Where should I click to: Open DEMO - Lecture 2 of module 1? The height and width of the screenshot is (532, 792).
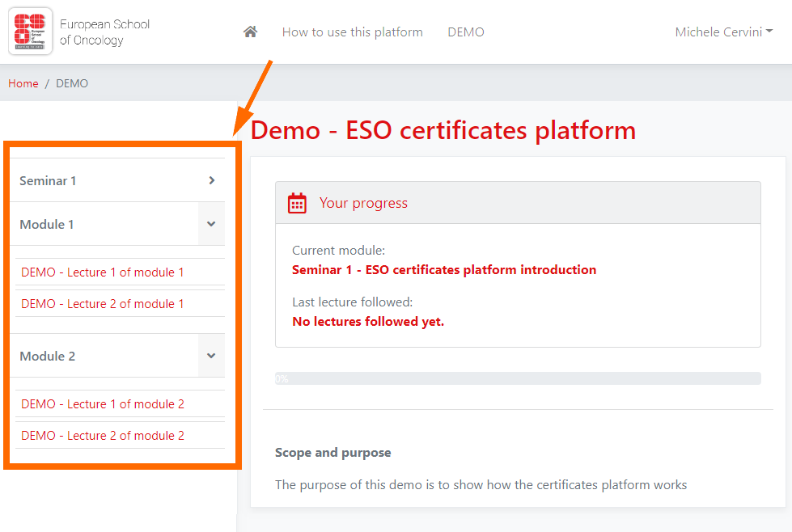point(103,303)
